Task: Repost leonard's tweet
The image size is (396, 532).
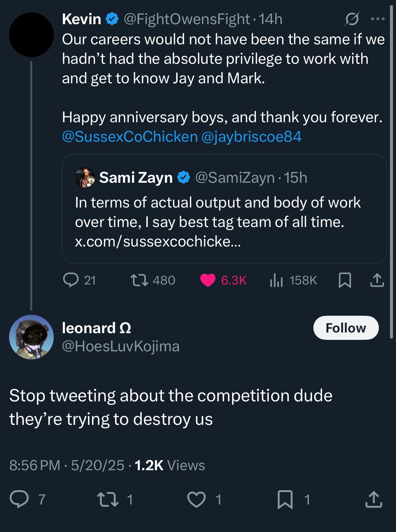Action: click(x=107, y=499)
